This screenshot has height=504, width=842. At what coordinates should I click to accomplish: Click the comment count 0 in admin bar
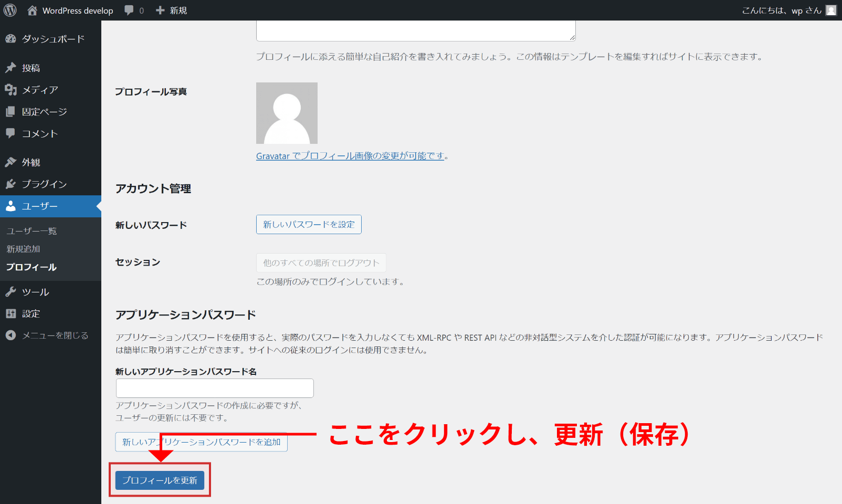coord(142,10)
